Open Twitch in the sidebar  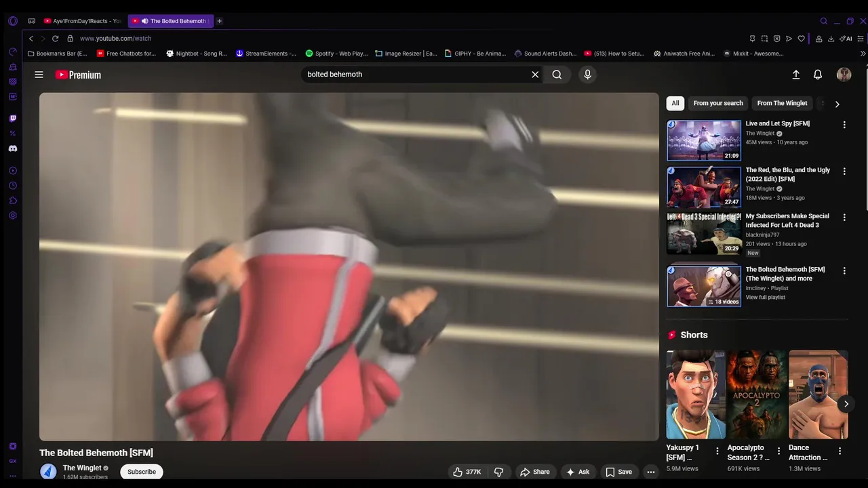[13, 119]
